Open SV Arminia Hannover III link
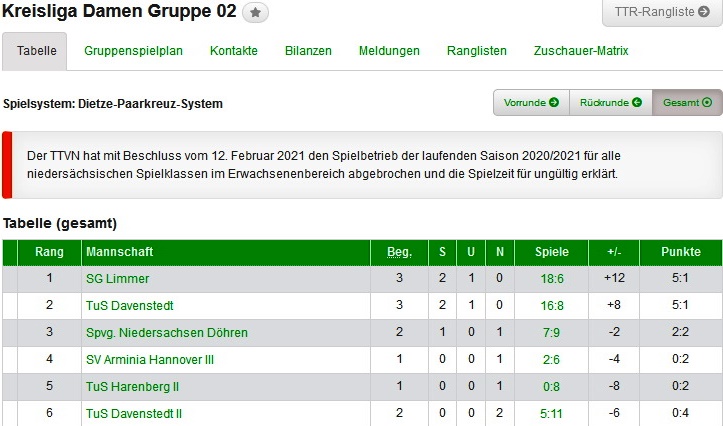Screen dimensions: 723x426 point(151,360)
